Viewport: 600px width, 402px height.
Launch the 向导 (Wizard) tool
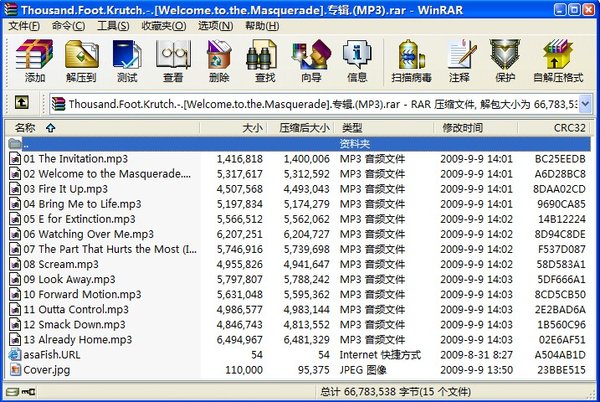tap(311, 60)
